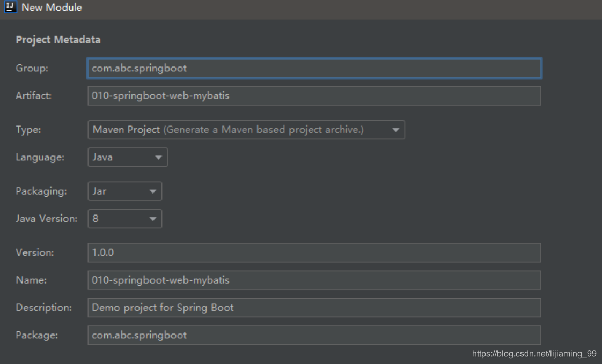602x364 pixels.
Task: Open the Java Version dropdown set to 8
Action: tap(125, 219)
